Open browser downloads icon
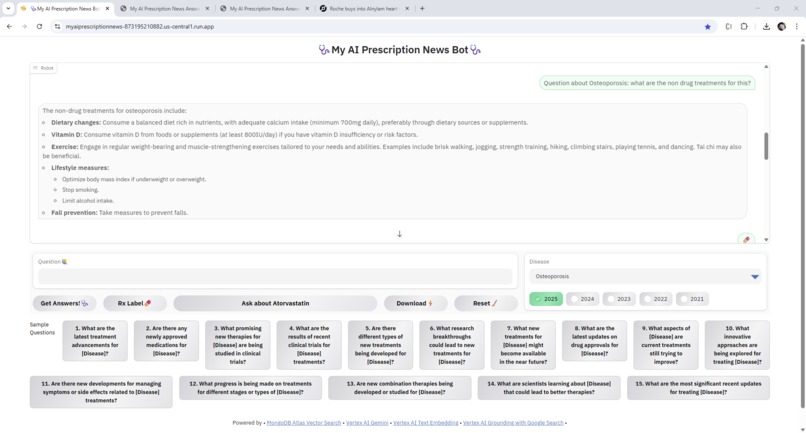Image resolution: width=806 pixels, height=433 pixels. tap(766, 27)
